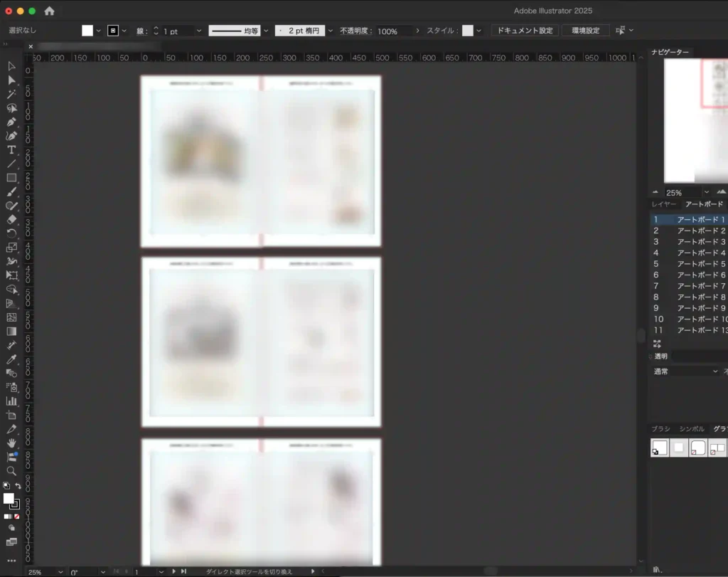The height and width of the screenshot is (577, 728).
Task: Select the Gradient tool
Action: [x=11, y=332]
